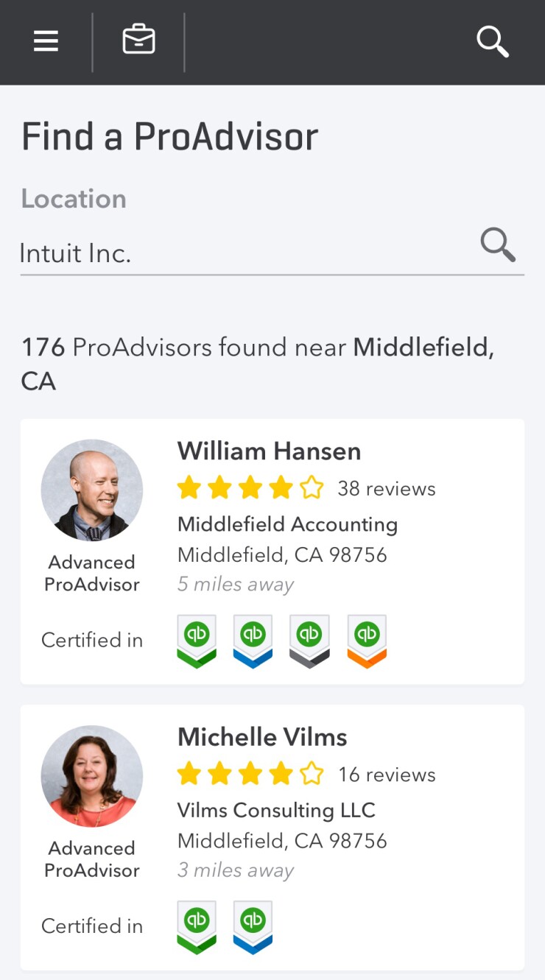Open search from the top navigation bar

click(492, 42)
